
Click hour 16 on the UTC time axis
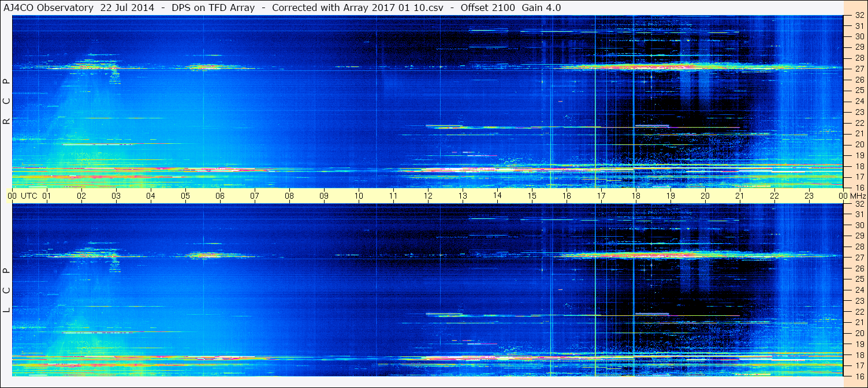tap(567, 196)
